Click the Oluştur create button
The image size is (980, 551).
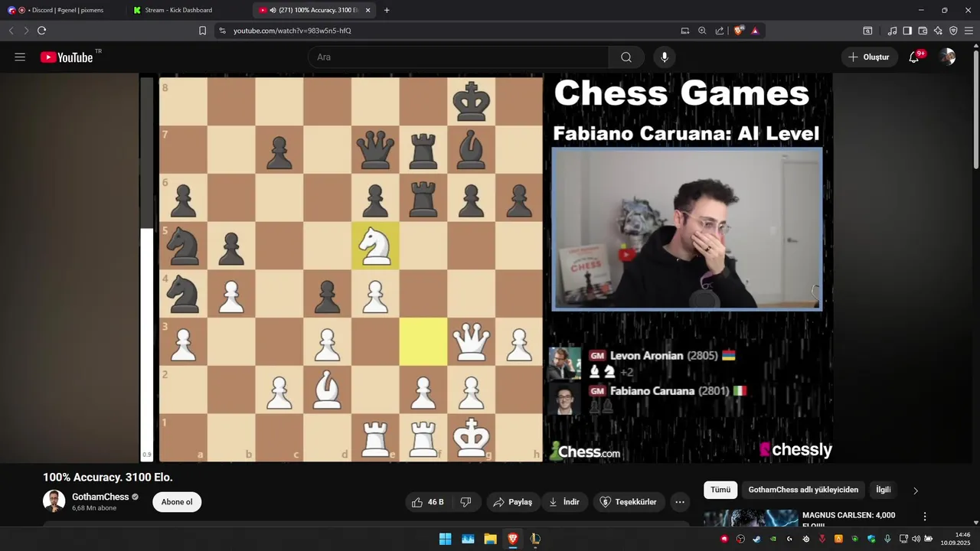pos(870,57)
